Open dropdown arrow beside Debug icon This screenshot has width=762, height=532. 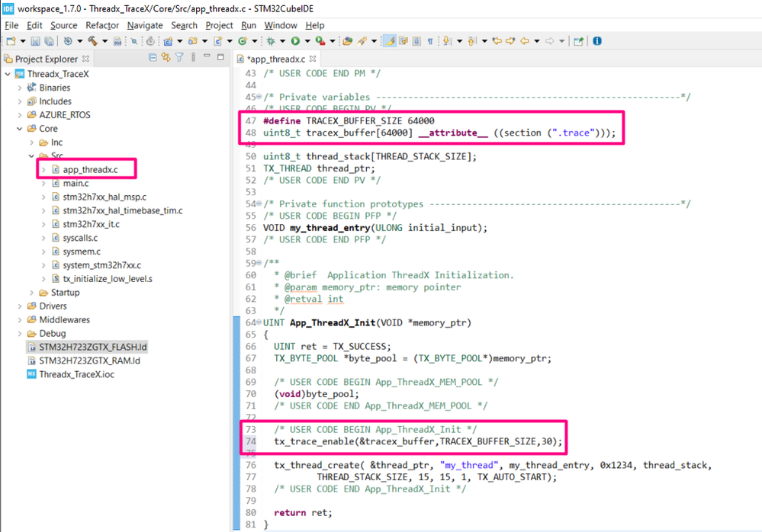[x=282, y=41]
